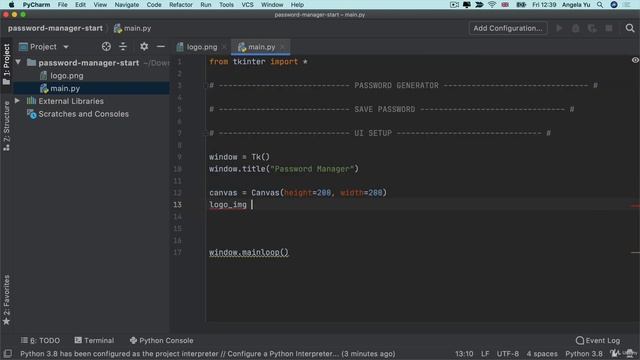Collapse the password-manager-start folder

(x=18, y=62)
